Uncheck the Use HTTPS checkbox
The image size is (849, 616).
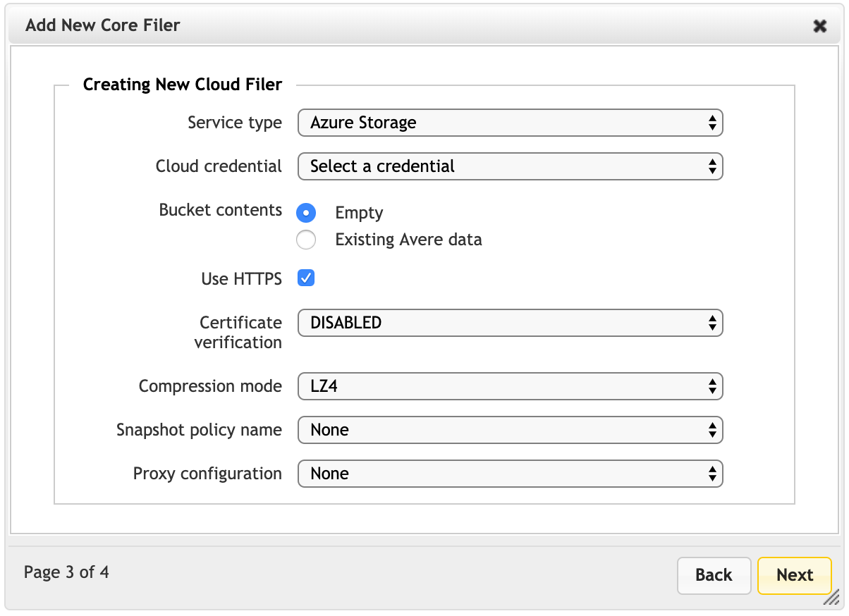coord(306,278)
